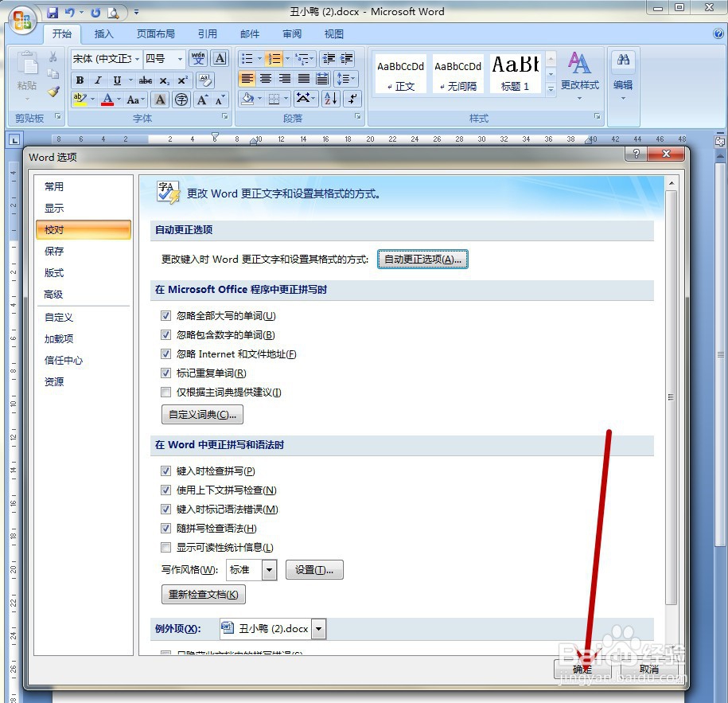This screenshot has width=728, height=703.
Task: Click the 自动更正选项 button
Action: pos(422,259)
